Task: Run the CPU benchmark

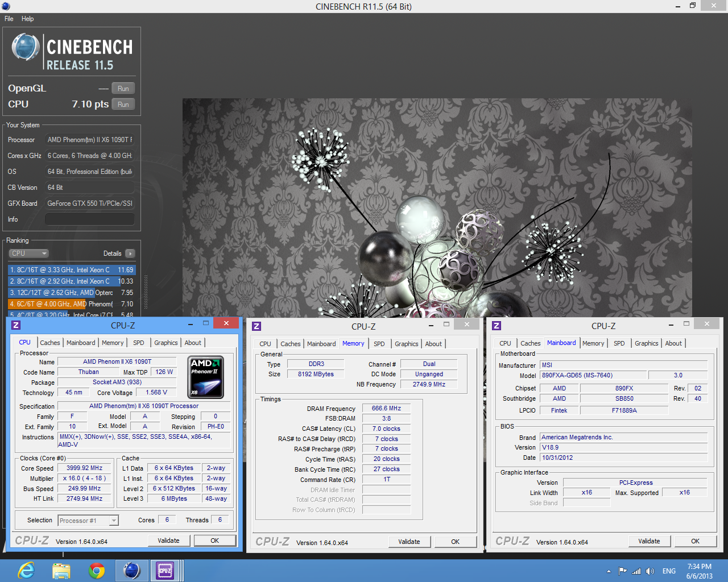Action: pos(123,105)
